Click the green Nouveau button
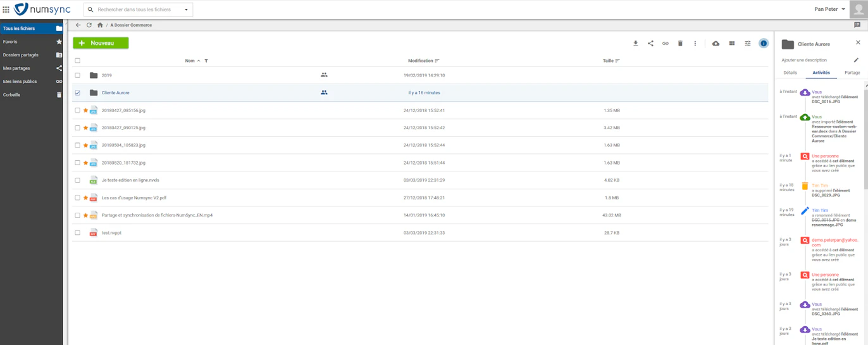Viewport: 868px width, 345px height. (x=101, y=43)
